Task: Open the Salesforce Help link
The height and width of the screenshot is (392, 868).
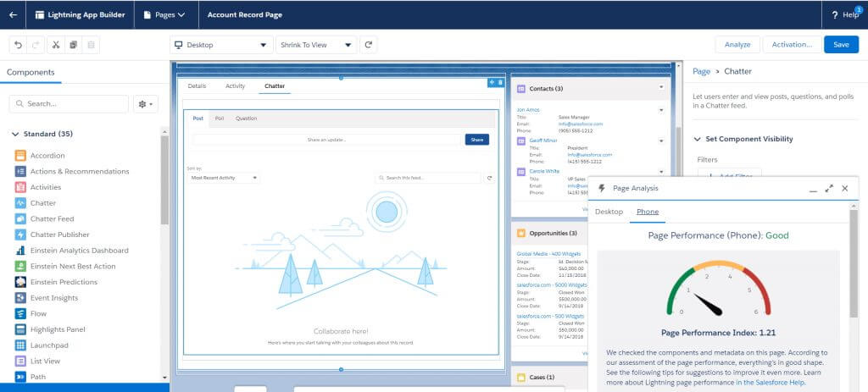Action: [x=771, y=383]
